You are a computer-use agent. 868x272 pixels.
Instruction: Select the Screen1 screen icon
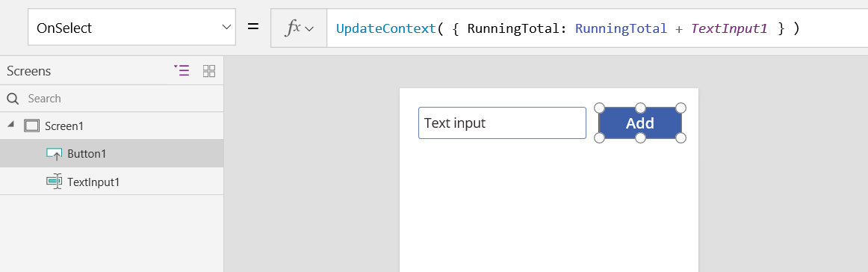point(32,126)
